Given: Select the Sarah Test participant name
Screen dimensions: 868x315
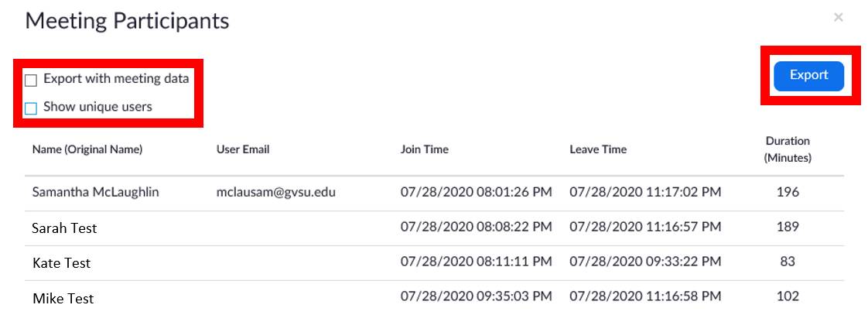Looking at the screenshot, I should pos(64,228).
